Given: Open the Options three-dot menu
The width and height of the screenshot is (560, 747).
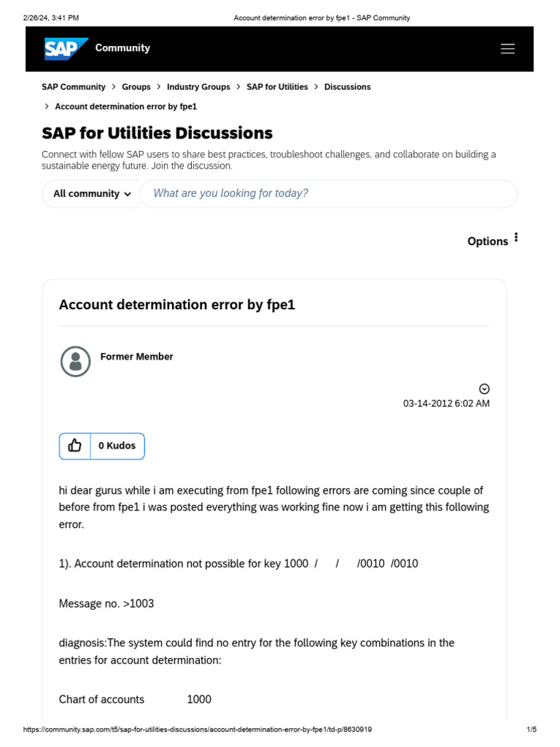Looking at the screenshot, I should coord(516,237).
